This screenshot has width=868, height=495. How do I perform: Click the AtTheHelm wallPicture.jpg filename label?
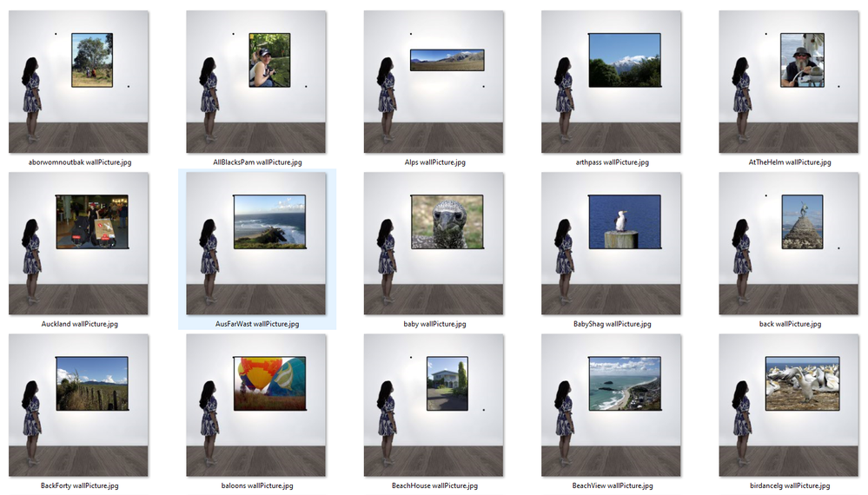coord(790,162)
